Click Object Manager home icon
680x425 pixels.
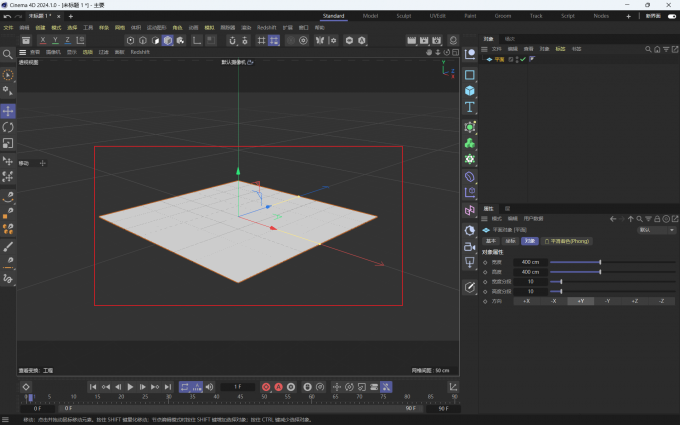[x=657, y=49]
